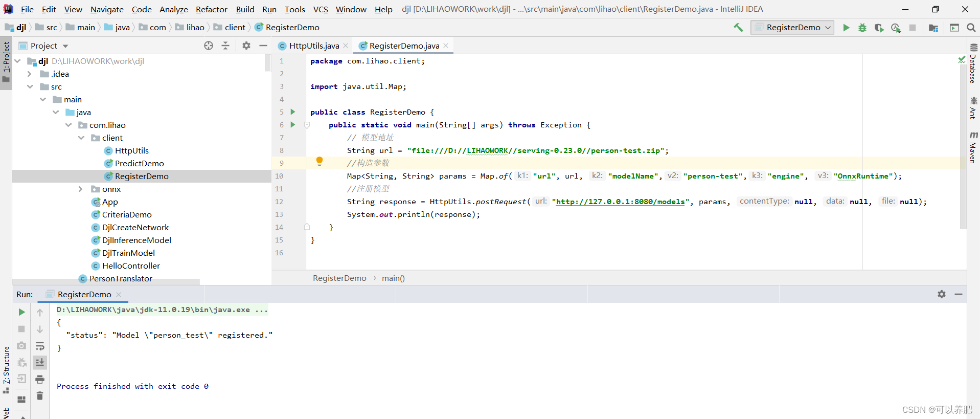Click locate-in-tree crosshair icon in Project panel
Viewport: 980px width, 419px height.
click(x=209, y=46)
